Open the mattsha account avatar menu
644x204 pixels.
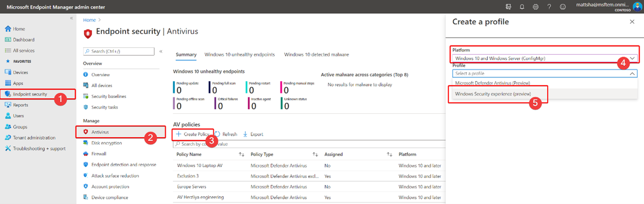pyautogui.click(x=638, y=7)
